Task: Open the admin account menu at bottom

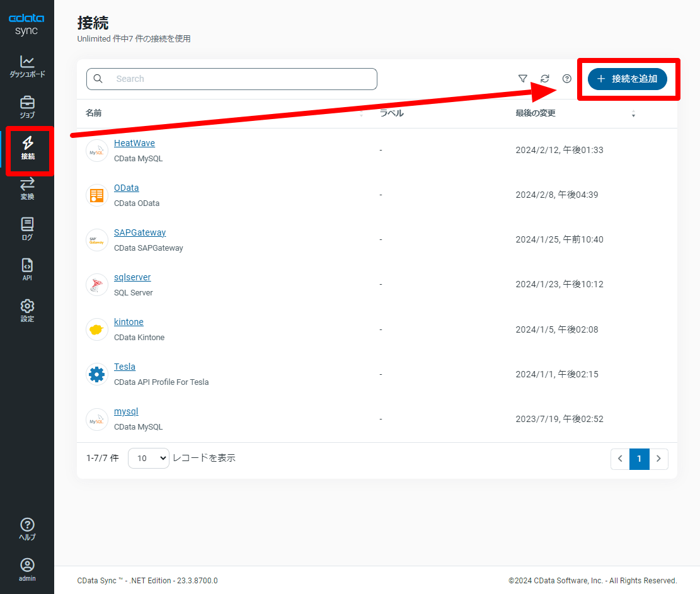Action: 27,570
